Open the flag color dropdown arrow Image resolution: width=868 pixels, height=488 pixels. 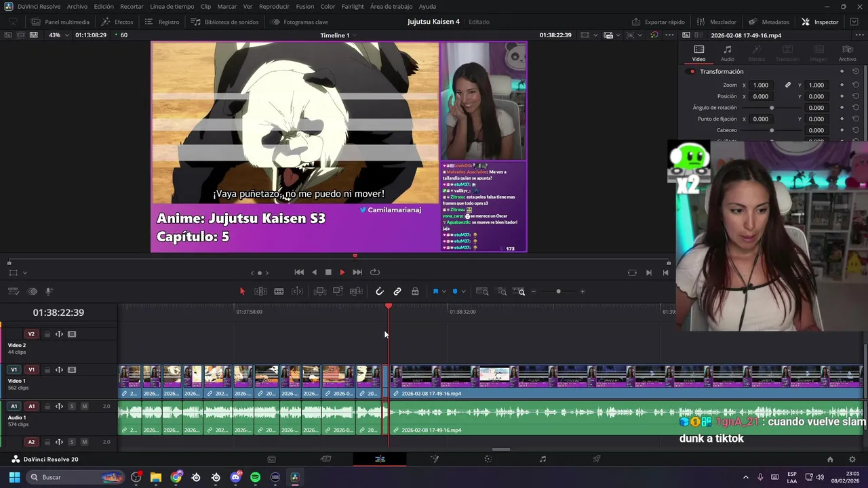point(444,291)
